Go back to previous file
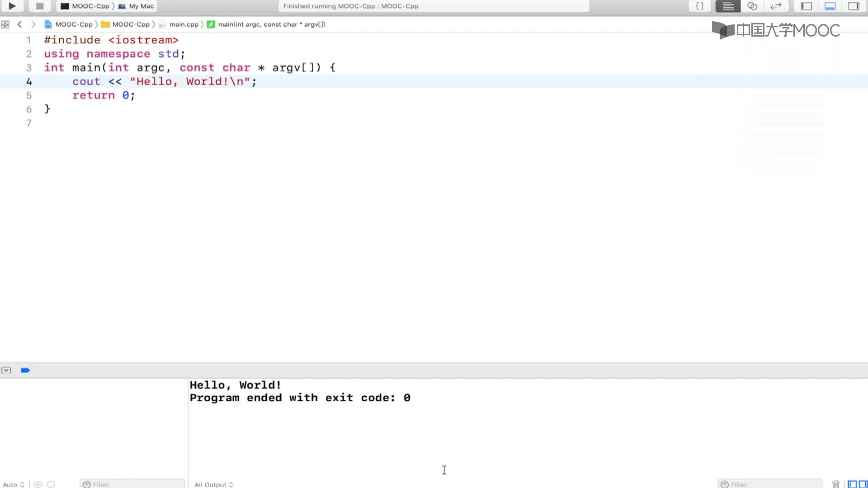Screen dimensions: 868x488 19,24
